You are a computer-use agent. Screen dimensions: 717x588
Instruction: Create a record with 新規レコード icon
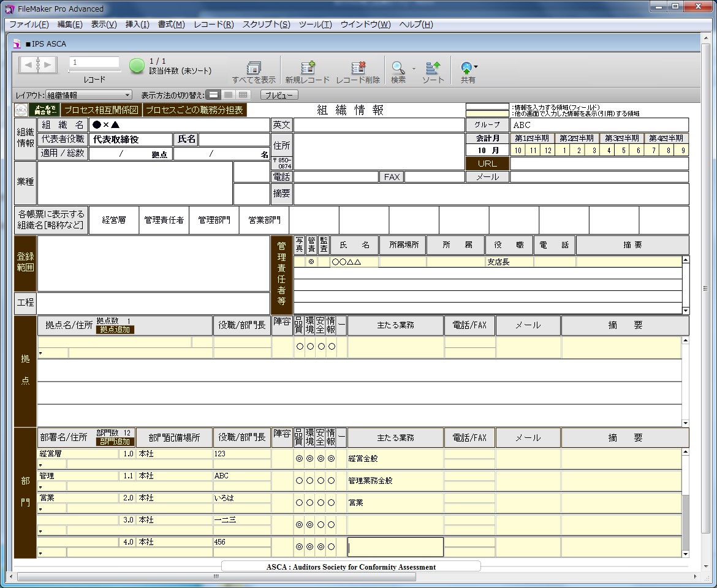click(308, 67)
